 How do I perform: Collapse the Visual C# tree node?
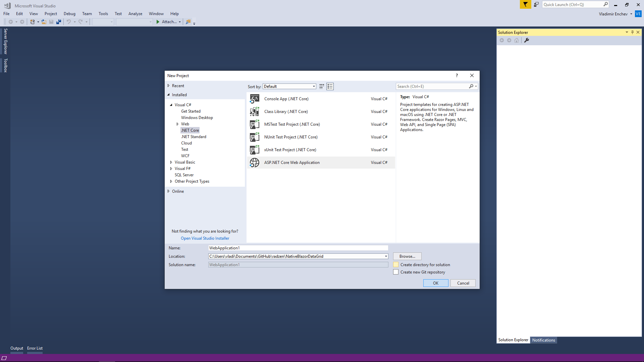pyautogui.click(x=171, y=105)
